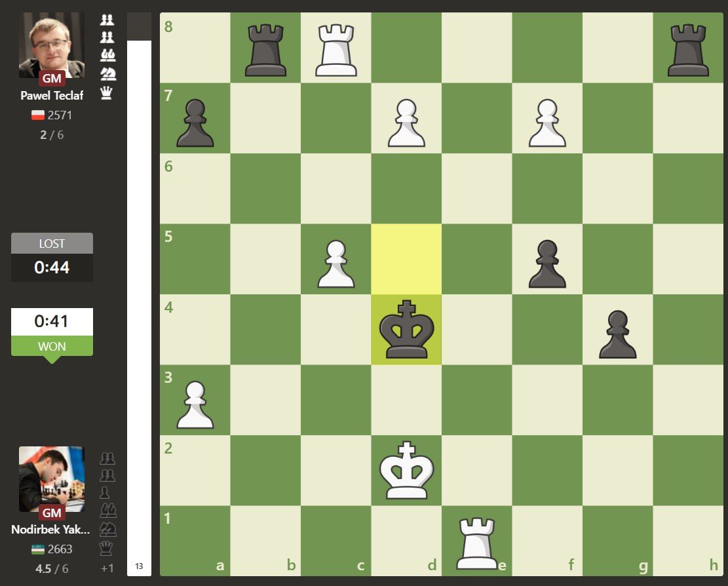Click the 0:44 clock
The image size is (728, 586).
click(x=52, y=267)
